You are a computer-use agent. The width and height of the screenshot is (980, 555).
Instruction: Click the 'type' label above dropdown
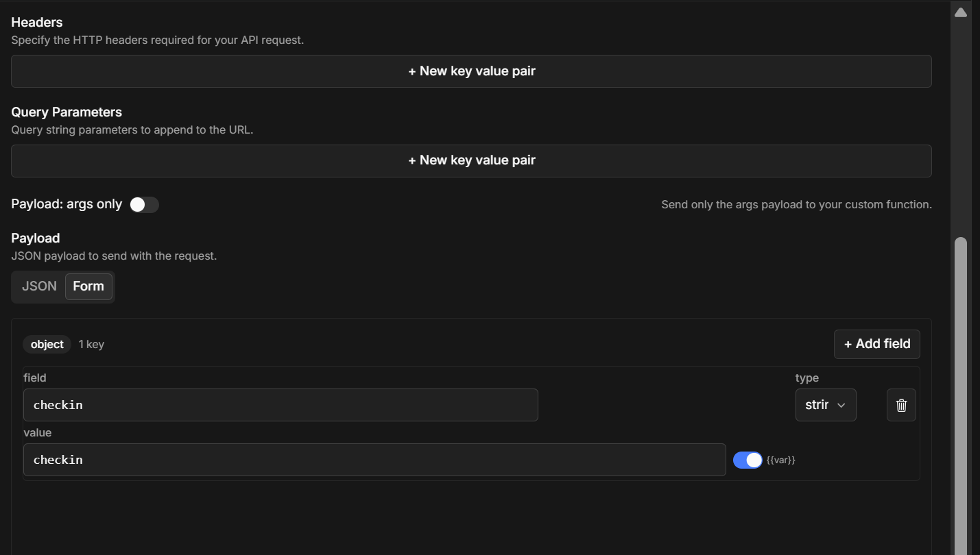[x=807, y=378]
